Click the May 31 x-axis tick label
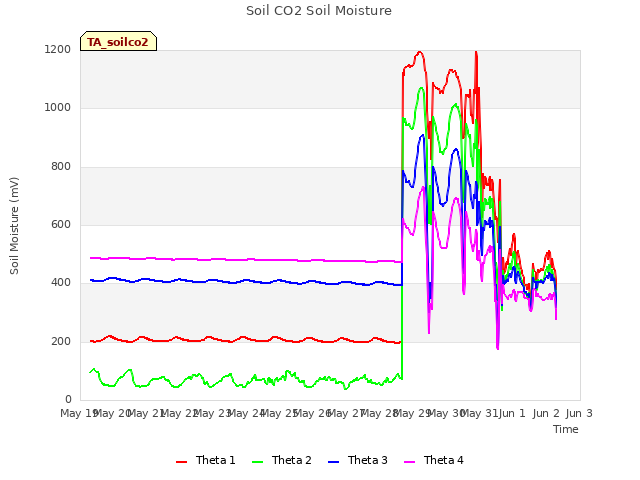Image resolution: width=640 pixels, height=480 pixels. [x=481, y=413]
